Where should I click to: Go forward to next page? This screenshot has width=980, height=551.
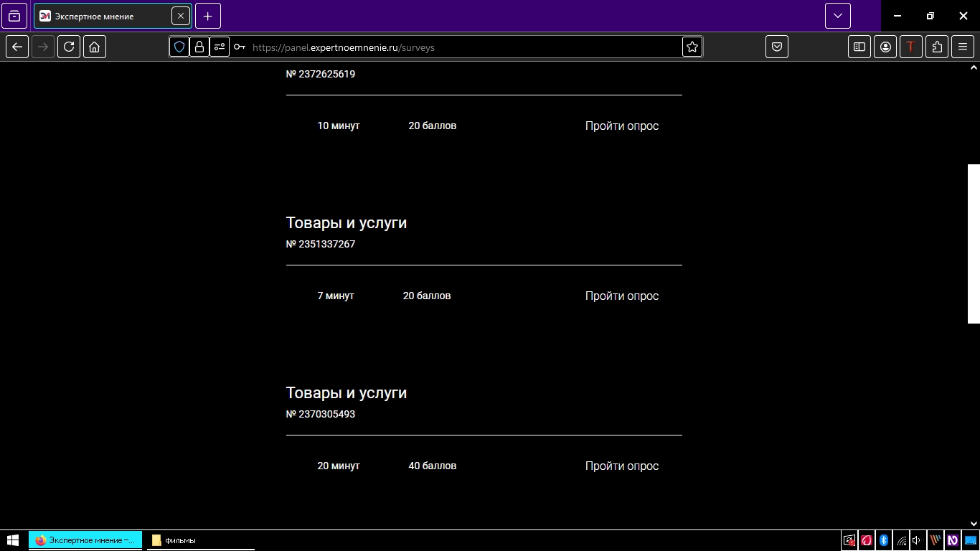tap(43, 47)
